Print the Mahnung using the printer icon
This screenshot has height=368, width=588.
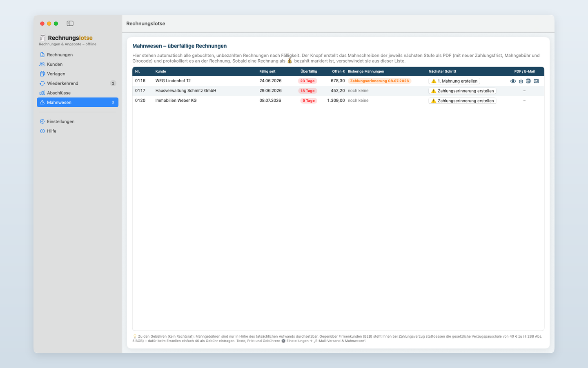pyautogui.click(x=528, y=81)
